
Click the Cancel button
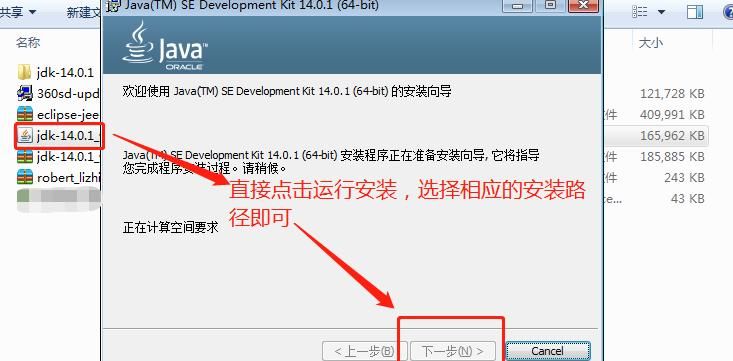point(548,351)
